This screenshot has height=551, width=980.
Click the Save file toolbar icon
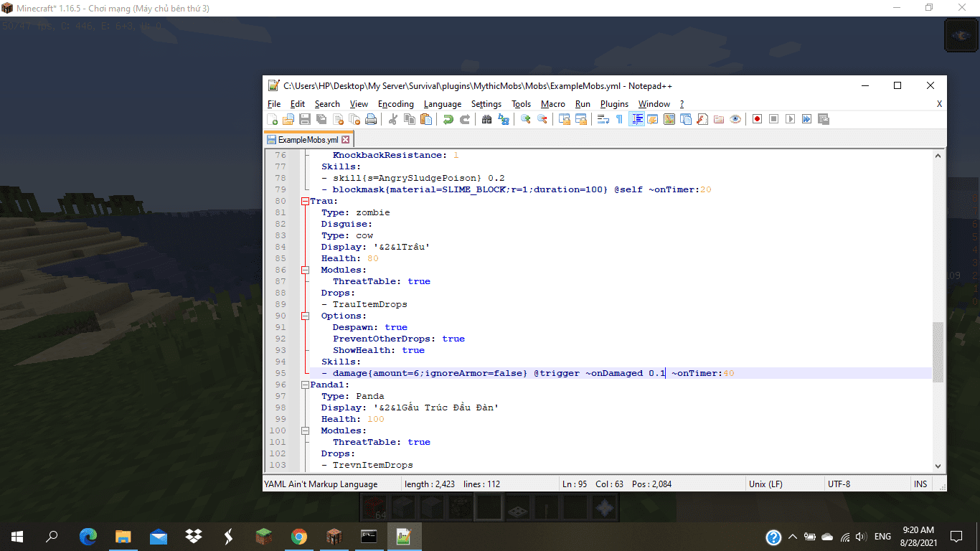[305, 119]
